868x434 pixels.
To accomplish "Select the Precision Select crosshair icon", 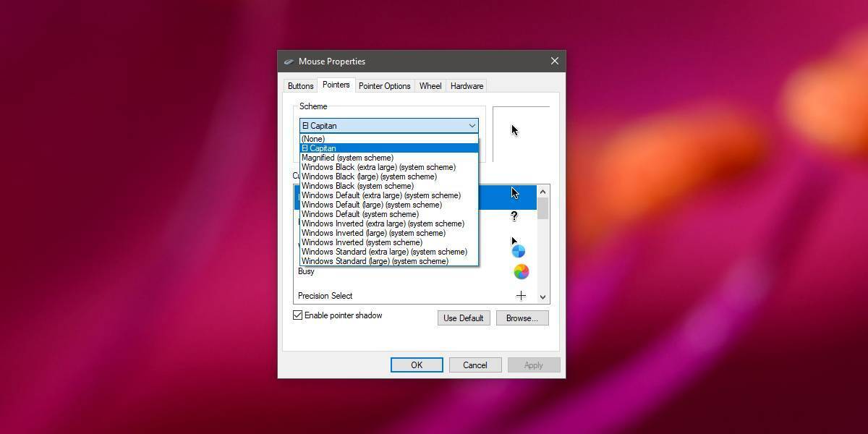I will 521,295.
